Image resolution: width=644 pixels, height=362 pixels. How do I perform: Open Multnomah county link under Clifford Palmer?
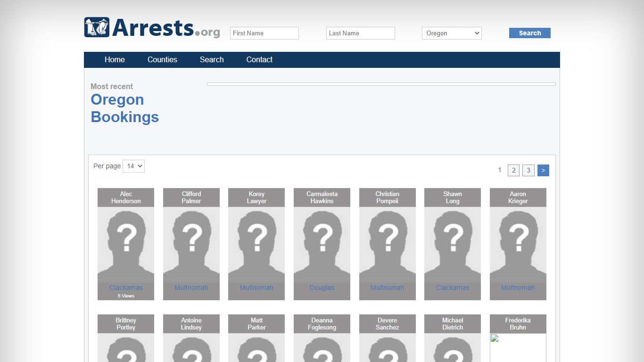coord(191,288)
